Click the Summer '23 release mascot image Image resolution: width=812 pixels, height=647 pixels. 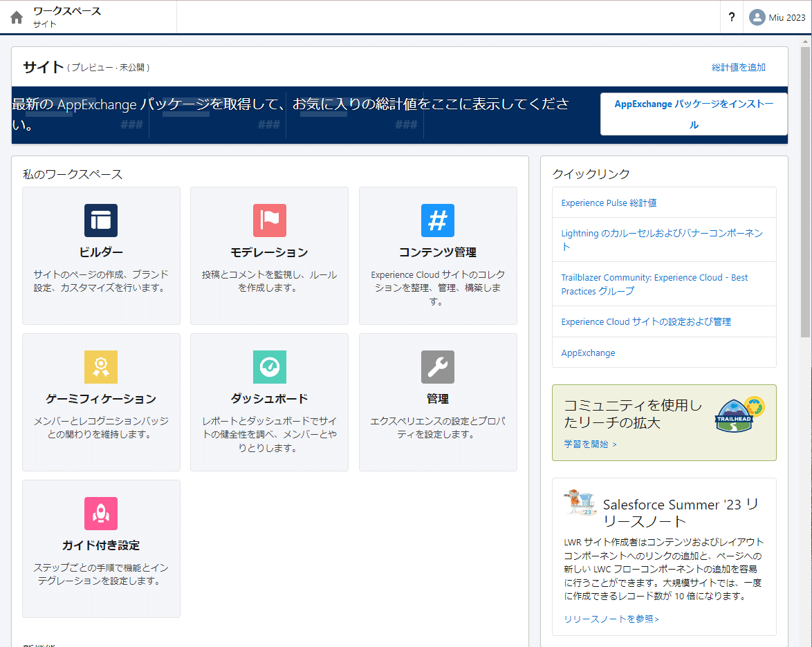580,502
